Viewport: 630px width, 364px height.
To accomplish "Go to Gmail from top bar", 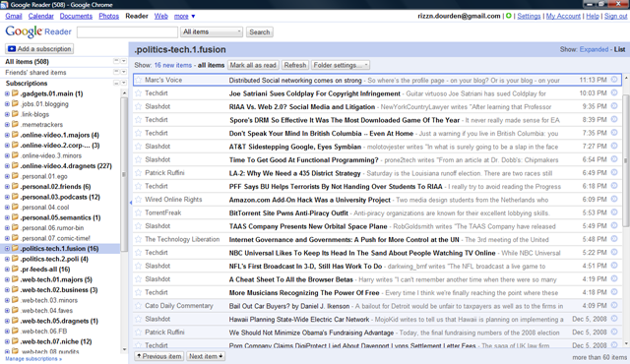I will (14, 16).
